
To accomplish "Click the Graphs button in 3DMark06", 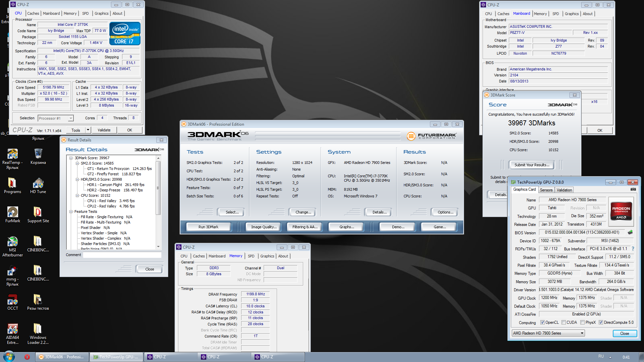I will [346, 227].
